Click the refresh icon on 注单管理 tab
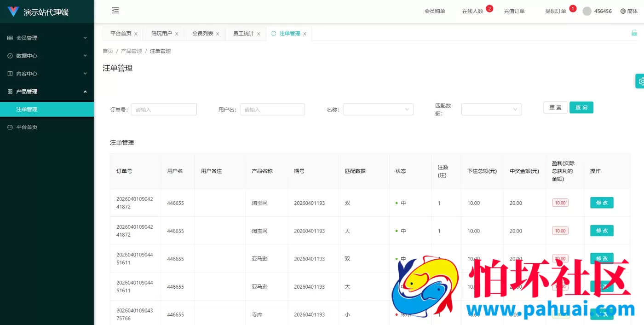 pos(274,34)
